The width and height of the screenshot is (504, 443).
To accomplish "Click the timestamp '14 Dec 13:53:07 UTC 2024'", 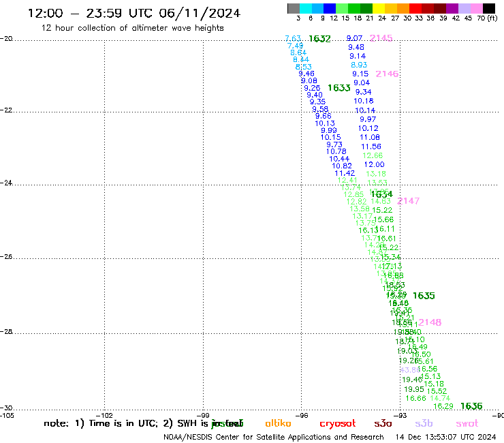I will tap(446, 438).
